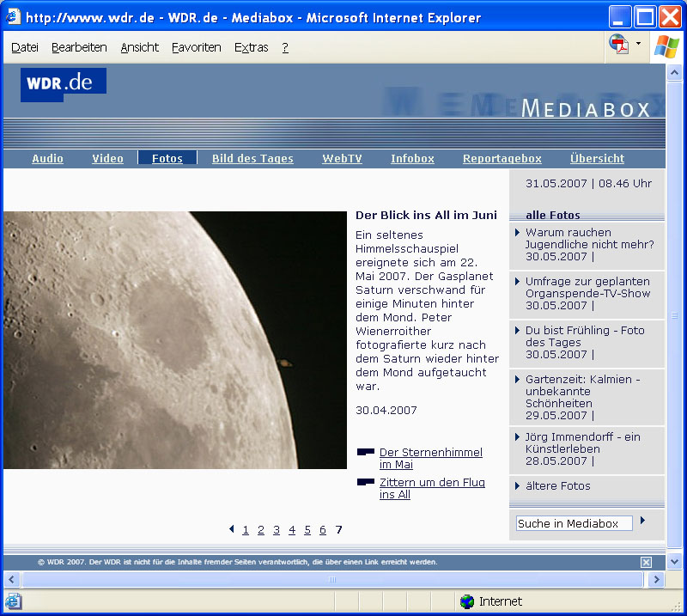Switch to the Audio tab
Viewport: 687px width, 616px height.
47,158
